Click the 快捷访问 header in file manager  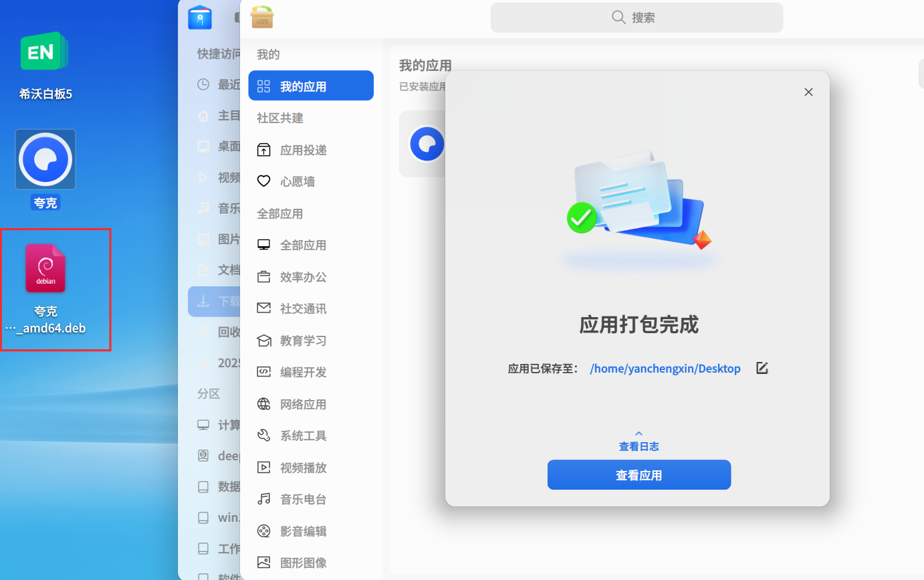(x=219, y=54)
